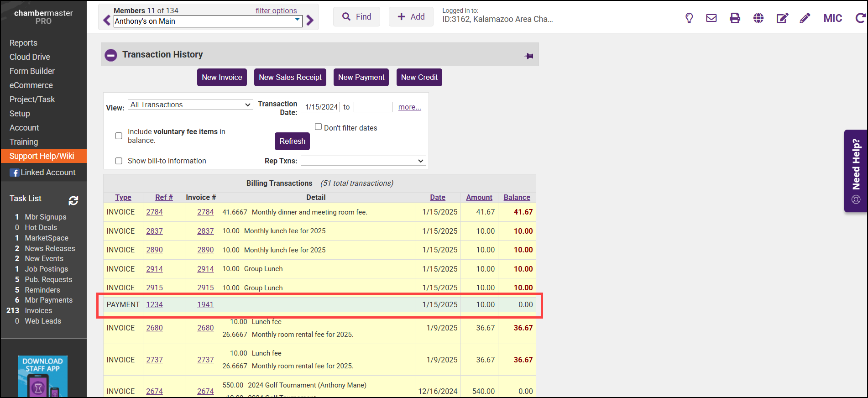
Task: Open the All Transactions view dropdown
Action: [x=190, y=105]
